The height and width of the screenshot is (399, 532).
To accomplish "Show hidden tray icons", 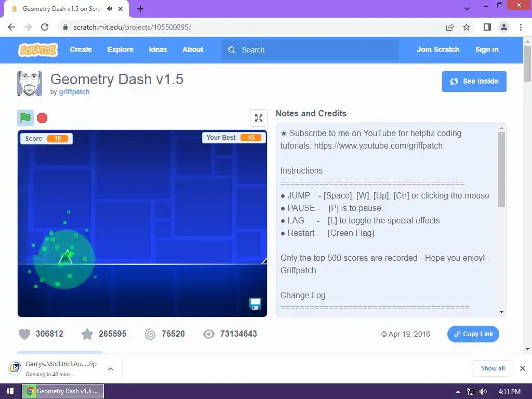I will coord(458,392).
